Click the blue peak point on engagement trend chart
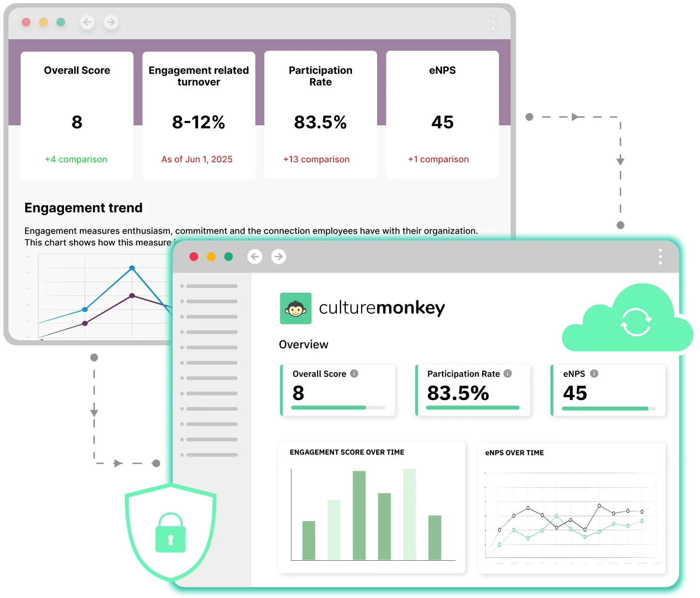The height and width of the screenshot is (598, 700). coord(132,268)
